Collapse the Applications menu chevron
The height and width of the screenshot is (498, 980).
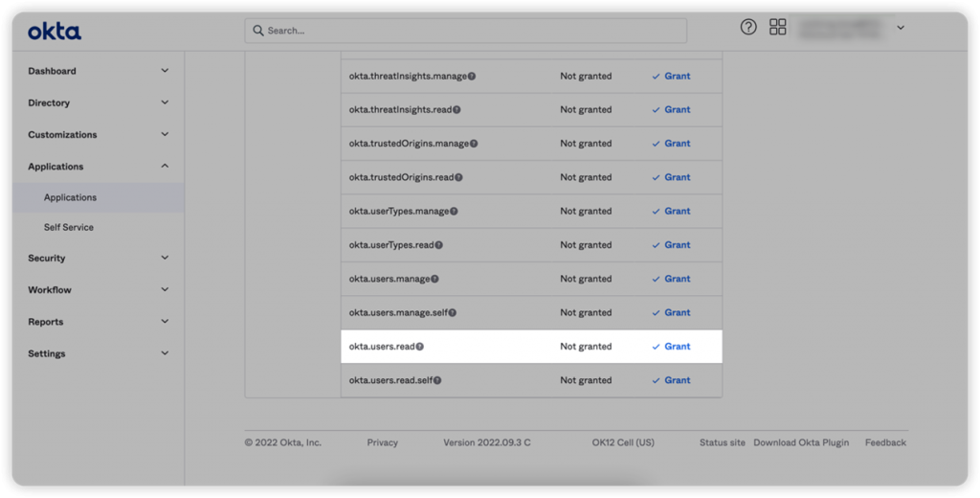(165, 167)
